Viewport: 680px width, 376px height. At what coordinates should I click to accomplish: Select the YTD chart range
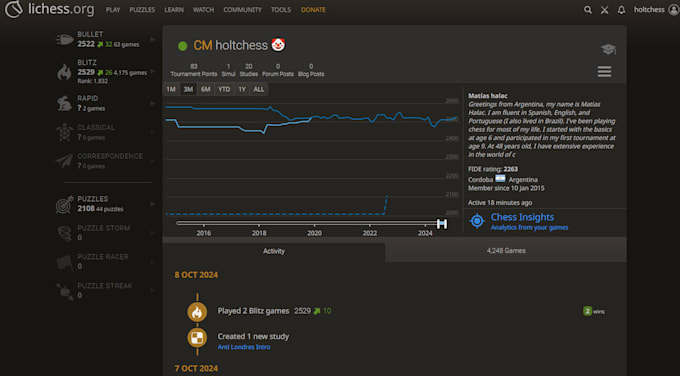point(224,89)
